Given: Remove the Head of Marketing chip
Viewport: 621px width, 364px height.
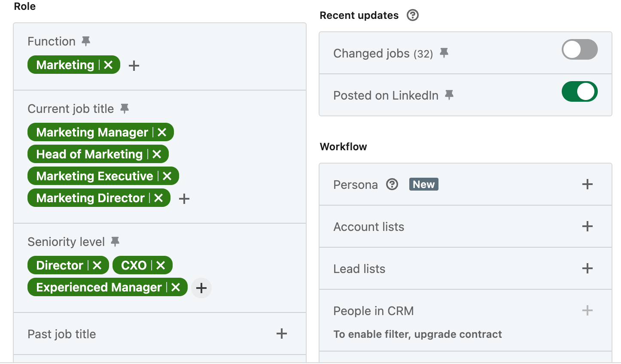Looking at the screenshot, I should pos(157,154).
